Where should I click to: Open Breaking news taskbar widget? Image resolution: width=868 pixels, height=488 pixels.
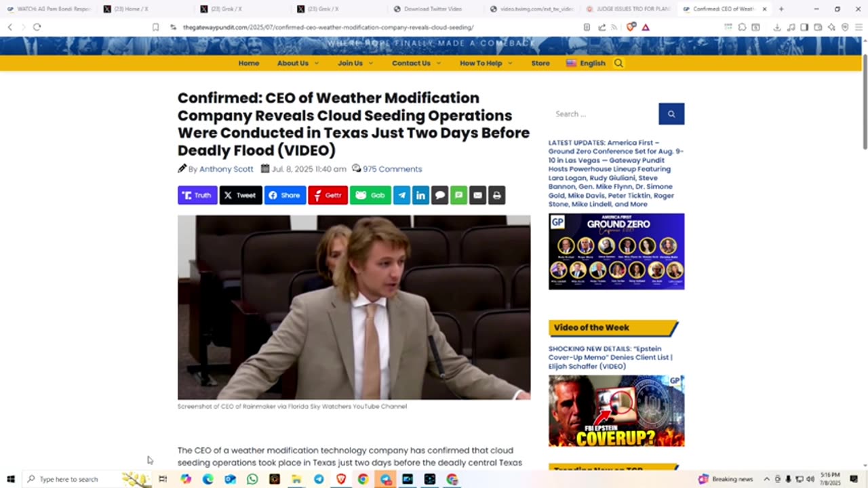point(726,479)
